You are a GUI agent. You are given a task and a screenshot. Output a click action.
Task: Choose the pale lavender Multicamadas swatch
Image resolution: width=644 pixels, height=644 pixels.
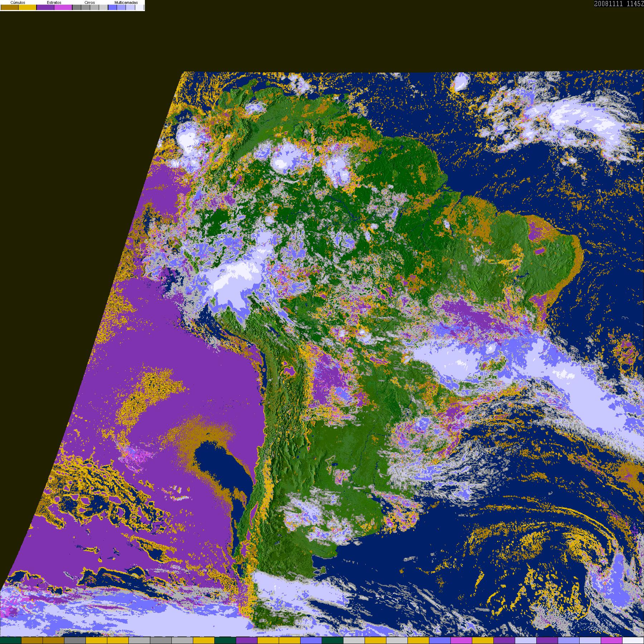tap(130, 7)
